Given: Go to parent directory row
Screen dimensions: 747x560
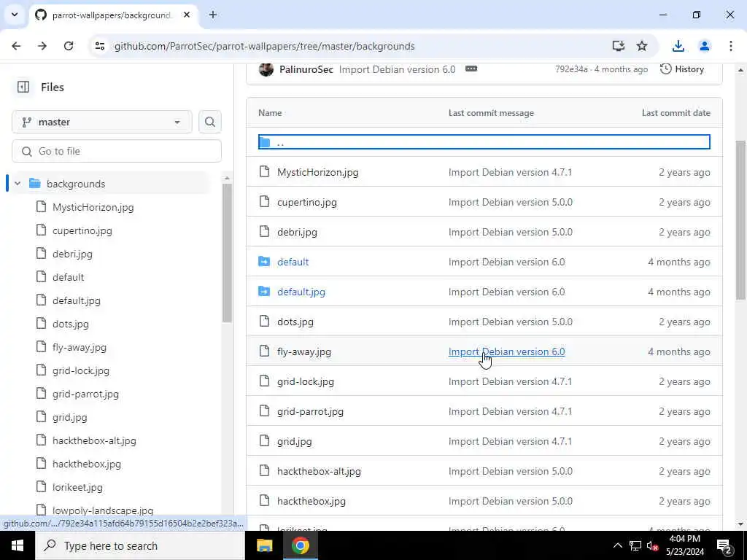Looking at the screenshot, I should point(484,142).
